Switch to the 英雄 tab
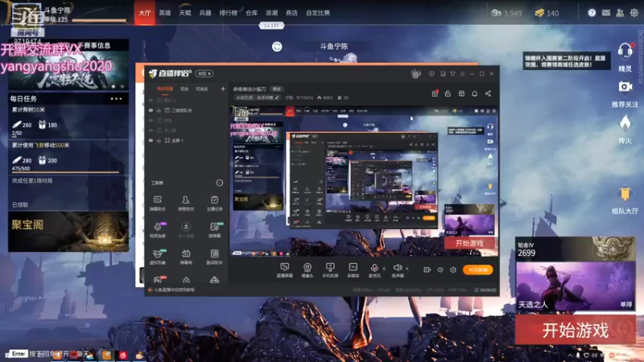 [x=165, y=13]
